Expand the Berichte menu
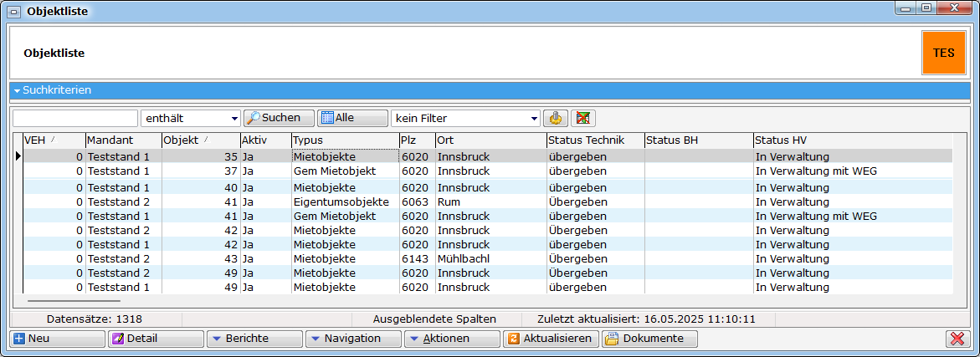Screen dimensions: 980x357 coord(255,339)
